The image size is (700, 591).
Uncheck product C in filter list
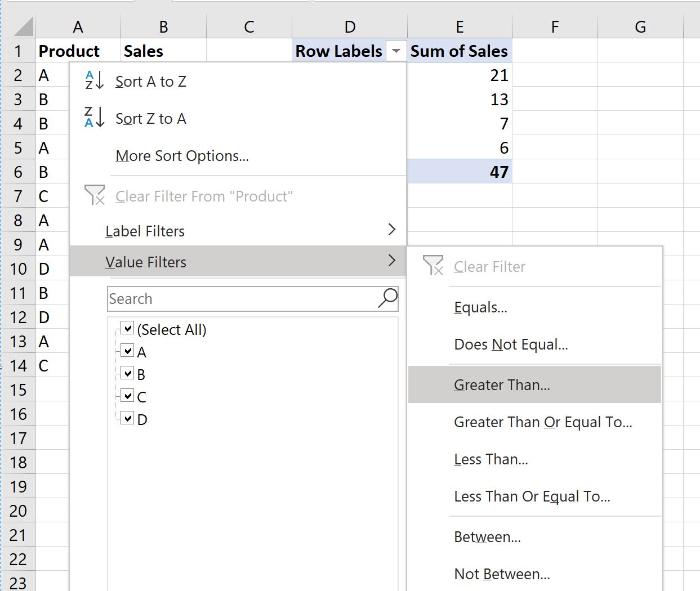(x=127, y=396)
